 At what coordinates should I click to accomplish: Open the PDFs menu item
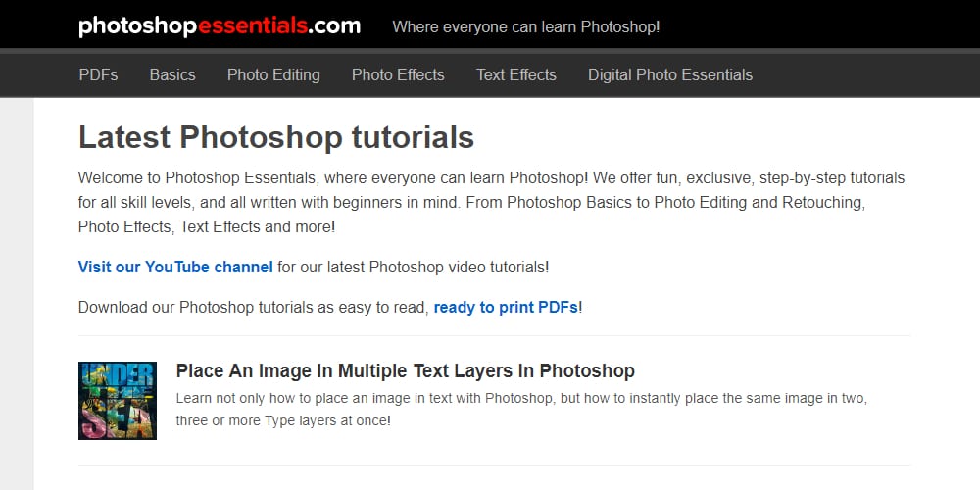98,75
